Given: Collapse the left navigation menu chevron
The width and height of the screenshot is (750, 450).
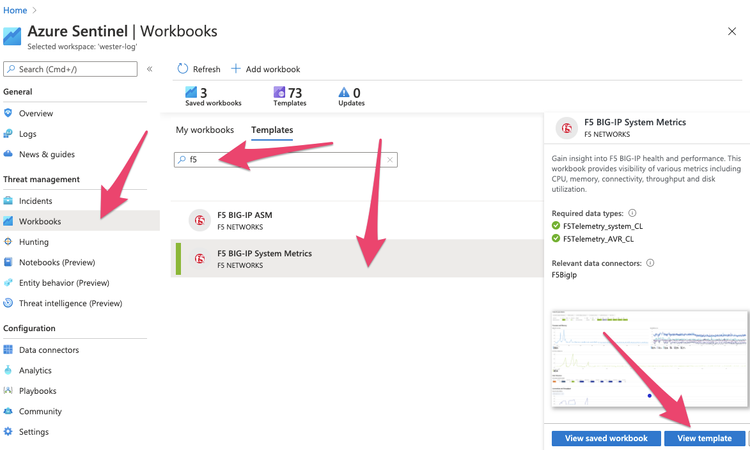Looking at the screenshot, I should (x=150, y=69).
